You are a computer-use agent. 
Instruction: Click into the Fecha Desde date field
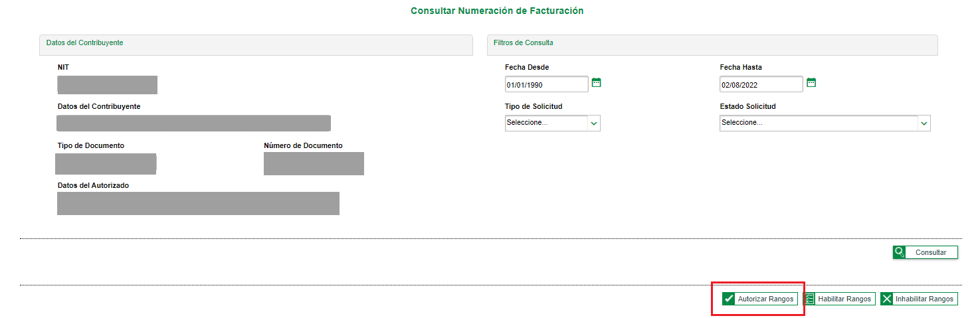546,85
